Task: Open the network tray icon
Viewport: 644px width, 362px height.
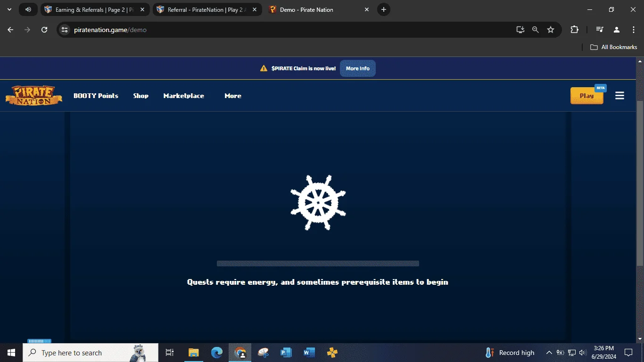Action: click(572, 353)
